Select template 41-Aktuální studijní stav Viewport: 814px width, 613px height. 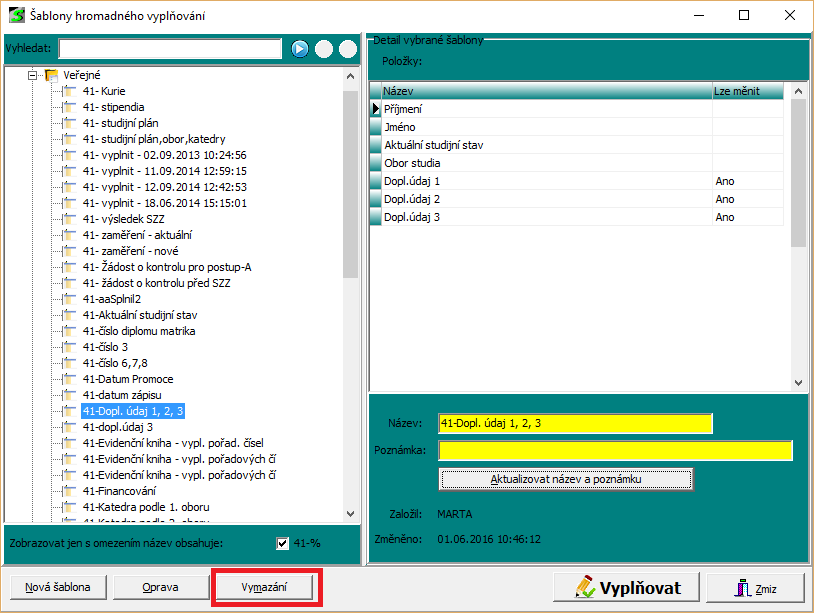(140, 315)
